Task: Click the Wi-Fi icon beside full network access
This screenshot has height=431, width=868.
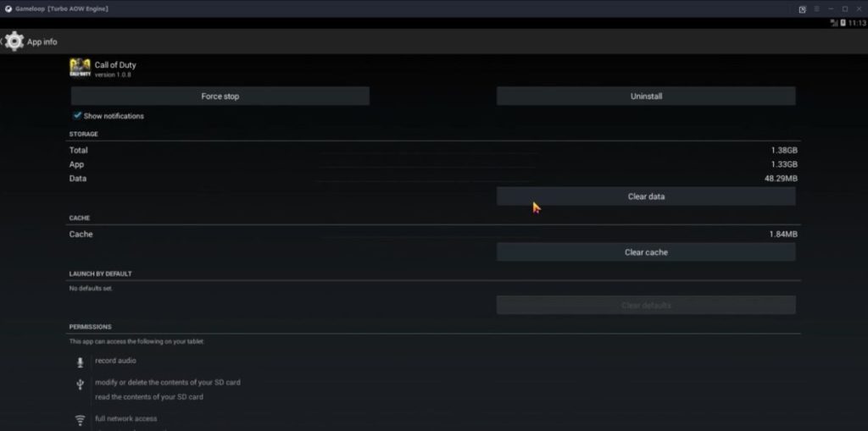Action: [x=81, y=421]
